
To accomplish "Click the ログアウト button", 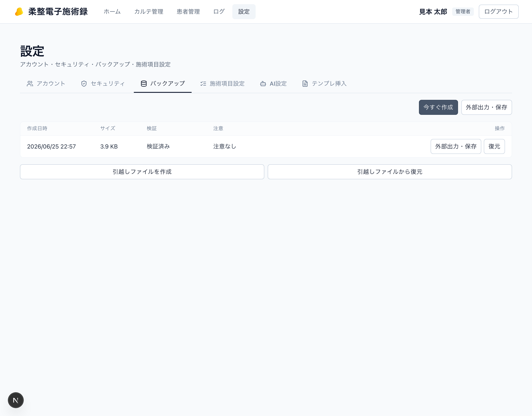I will coord(499,11).
